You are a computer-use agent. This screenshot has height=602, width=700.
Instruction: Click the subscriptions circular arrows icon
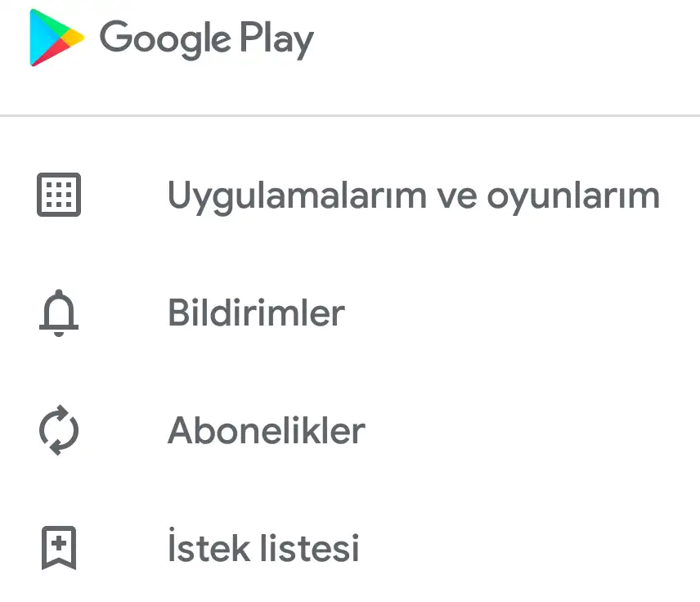(x=59, y=430)
